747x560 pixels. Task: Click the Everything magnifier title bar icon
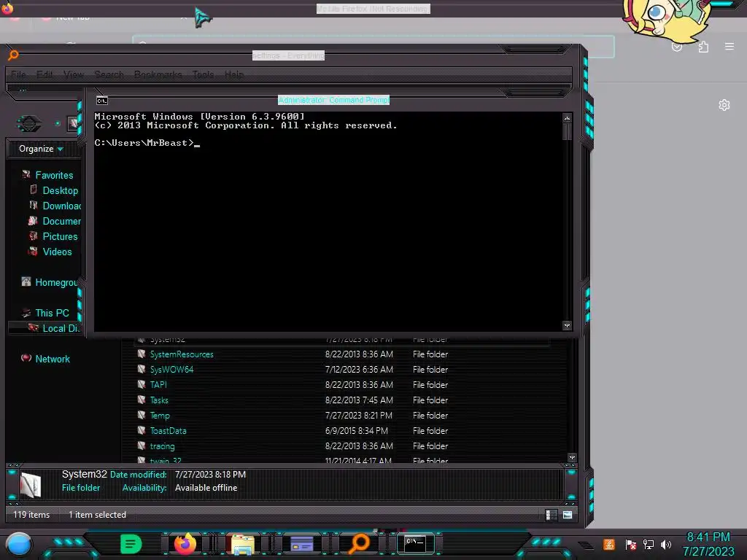click(13, 55)
